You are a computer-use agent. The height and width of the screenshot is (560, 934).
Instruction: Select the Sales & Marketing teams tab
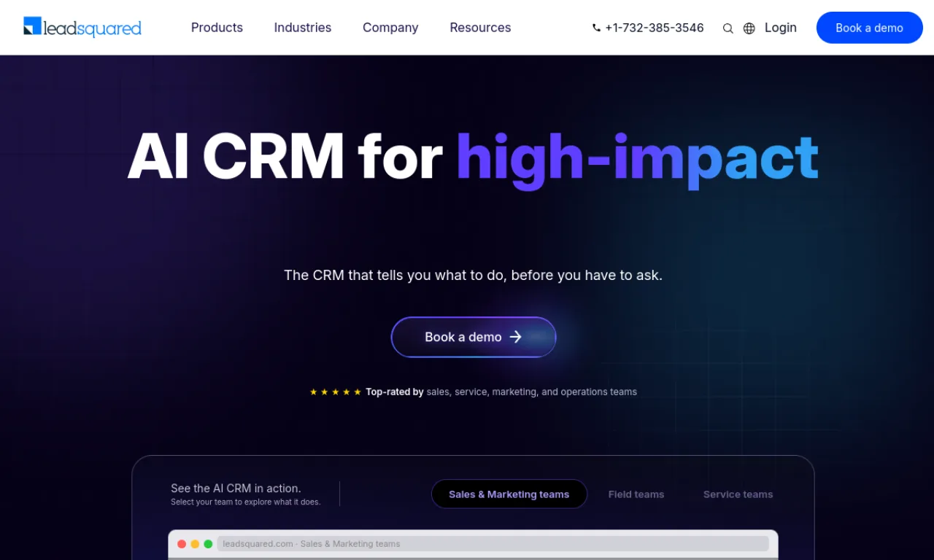[x=509, y=494]
